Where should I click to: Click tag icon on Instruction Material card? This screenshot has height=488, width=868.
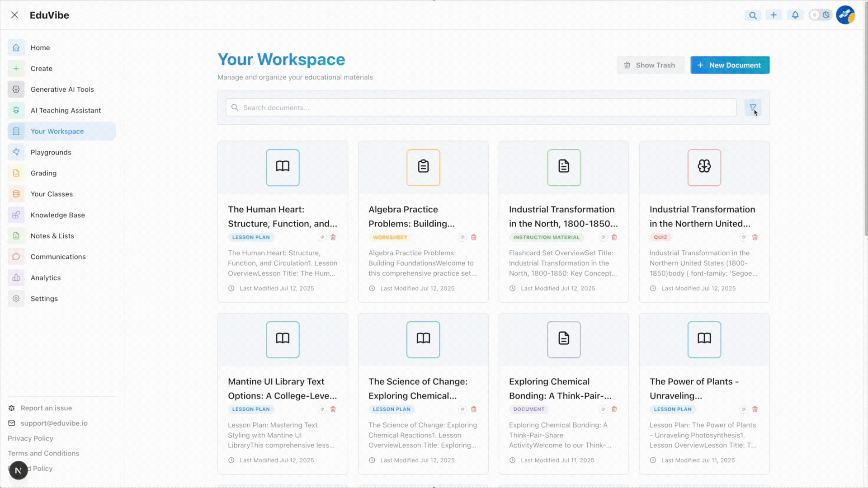603,237
